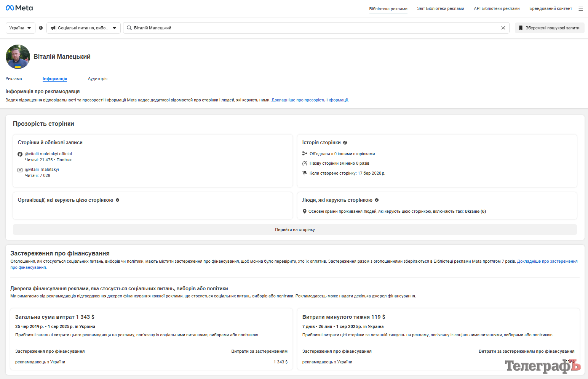
Task: Click info icon next to Люди, які керують сторінкою
Action: [377, 200]
